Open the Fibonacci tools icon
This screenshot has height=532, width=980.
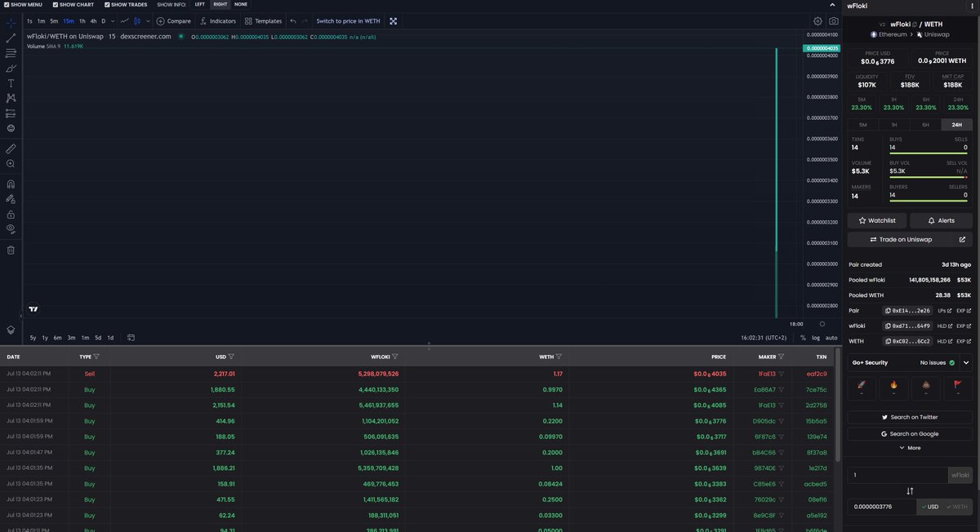click(11, 53)
